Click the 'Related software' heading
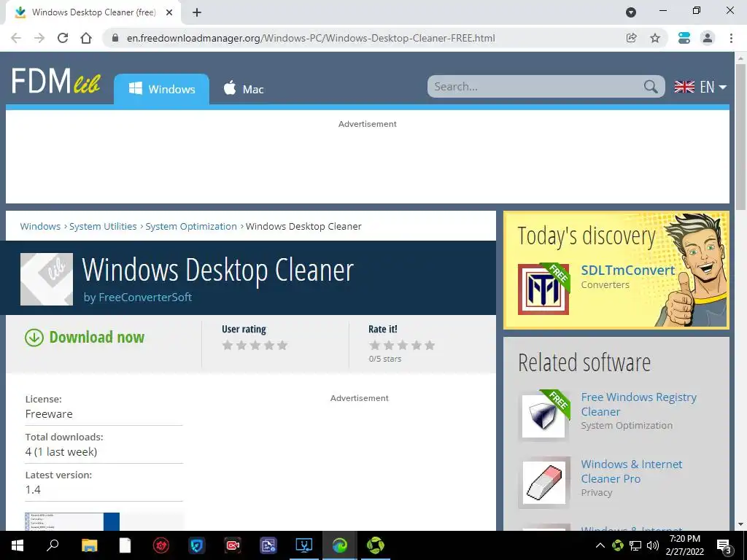 (584, 363)
